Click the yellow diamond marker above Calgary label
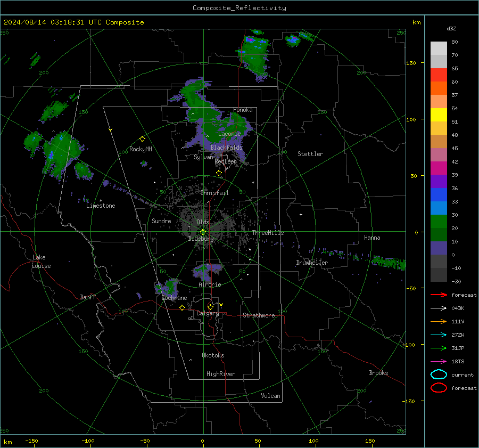 [x=210, y=307]
